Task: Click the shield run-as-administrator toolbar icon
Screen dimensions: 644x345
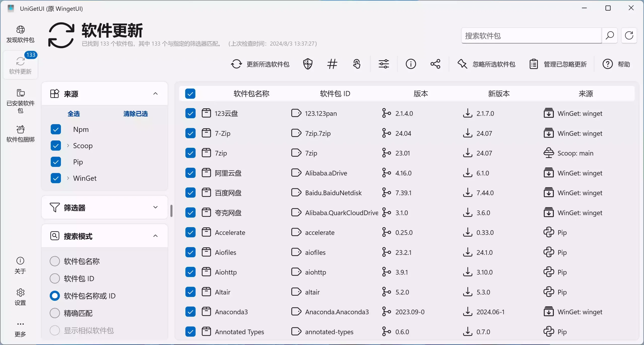Action: tap(307, 64)
